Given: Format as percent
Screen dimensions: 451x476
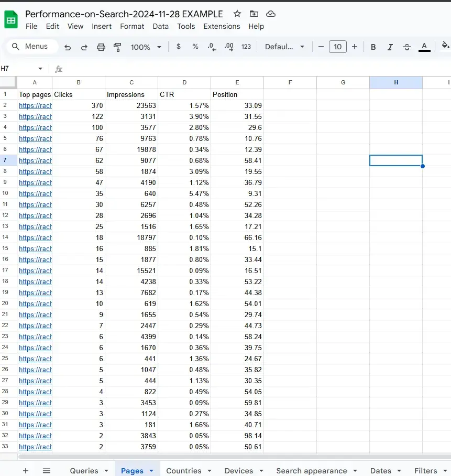Looking at the screenshot, I should pyautogui.click(x=195, y=47).
